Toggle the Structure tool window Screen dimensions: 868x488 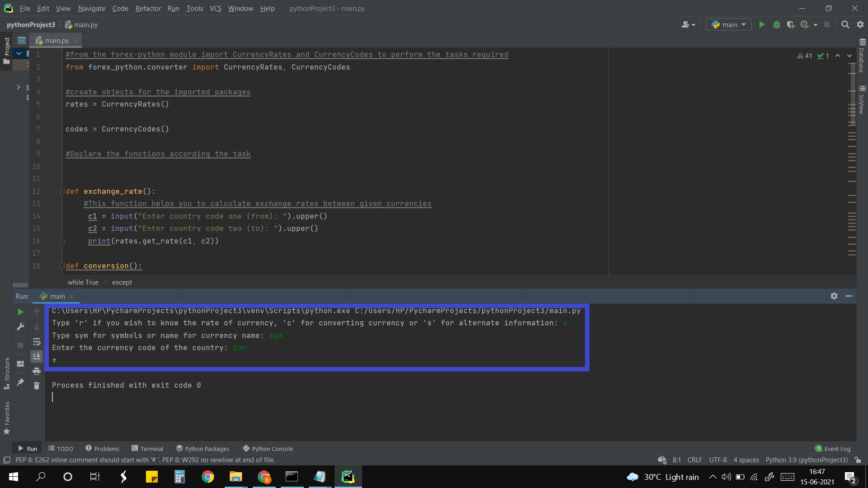(x=6, y=373)
